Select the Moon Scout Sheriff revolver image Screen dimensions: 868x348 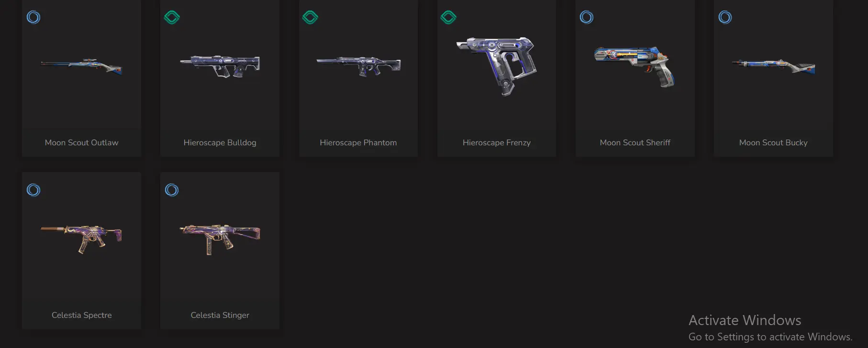634,66
